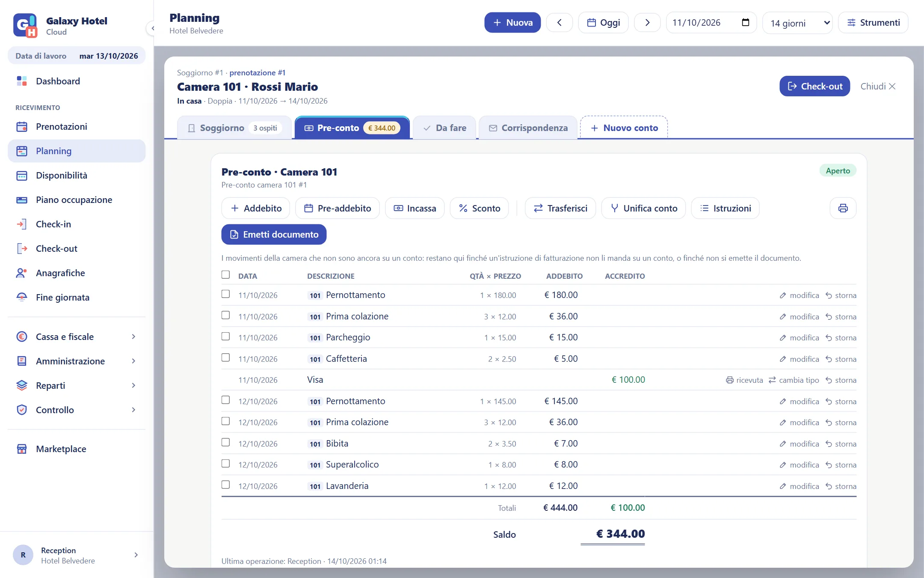
Task: Check the Superalcolico row checkbox
Action: tap(225, 464)
